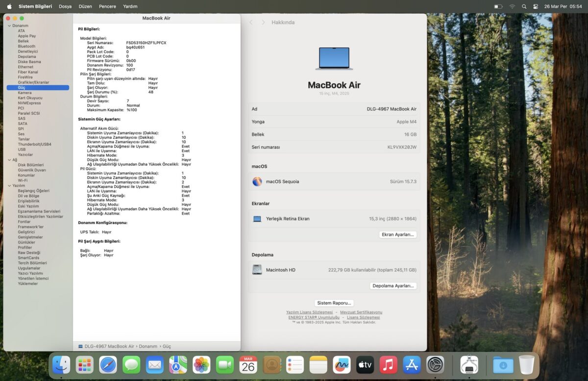This screenshot has width=588, height=381.
Task: Collapse the Ağ section
Action: click(x=9, y=160)
